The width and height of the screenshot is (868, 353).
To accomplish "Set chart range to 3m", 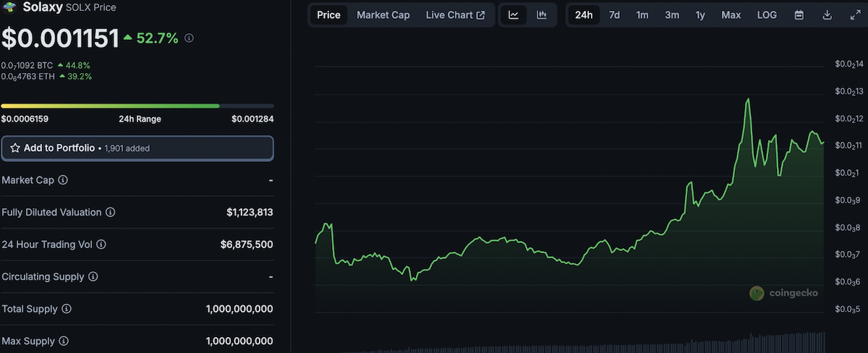I will point(672,15).
